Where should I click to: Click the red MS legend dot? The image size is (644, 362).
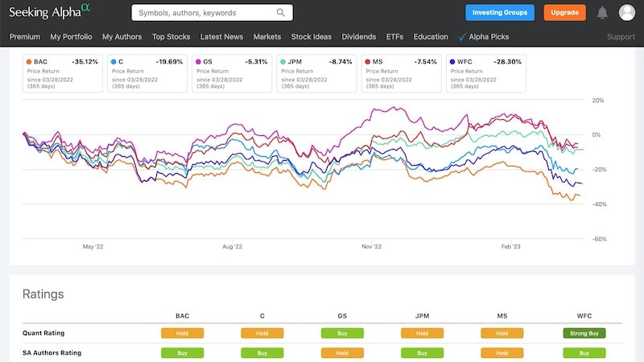click(368, 62)
